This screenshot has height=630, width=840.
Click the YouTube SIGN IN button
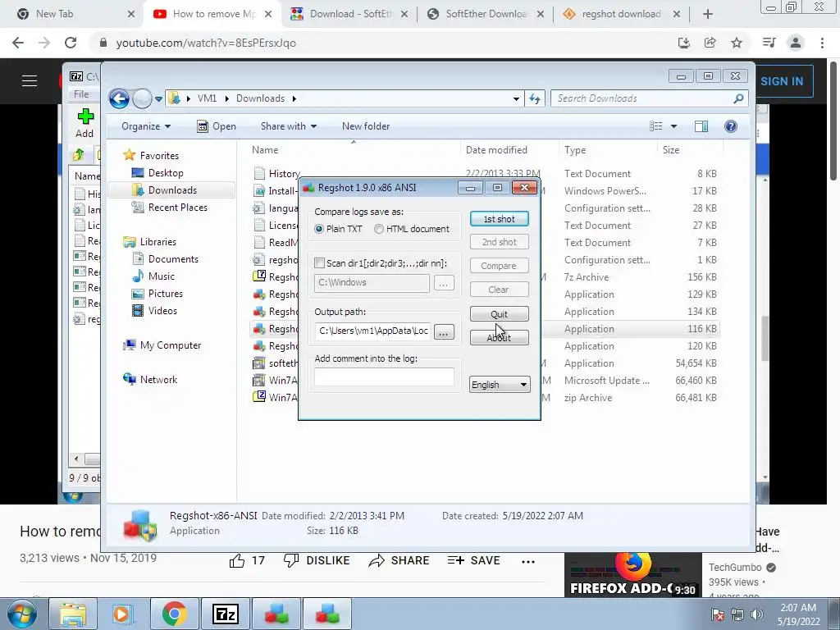(781, 81)
